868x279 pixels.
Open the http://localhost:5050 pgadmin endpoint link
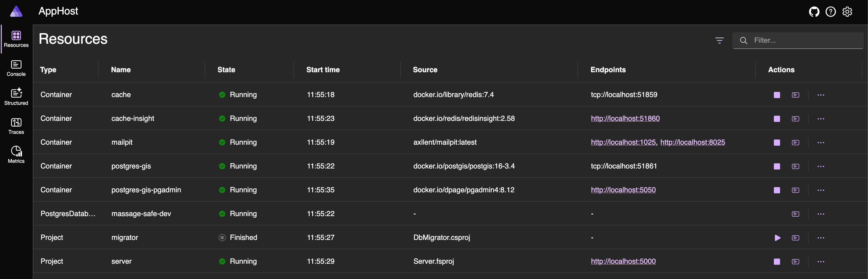pyautogui.click(x=623, y=190)
